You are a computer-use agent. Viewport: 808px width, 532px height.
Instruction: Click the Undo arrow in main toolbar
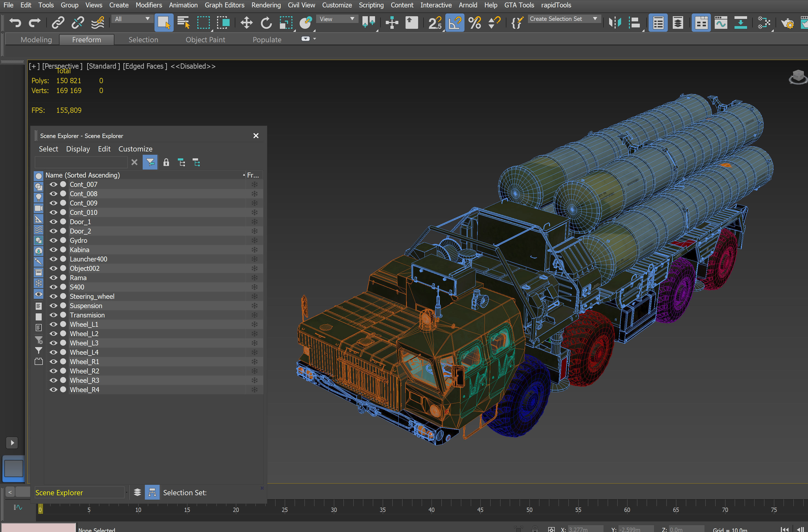(15, 23)
